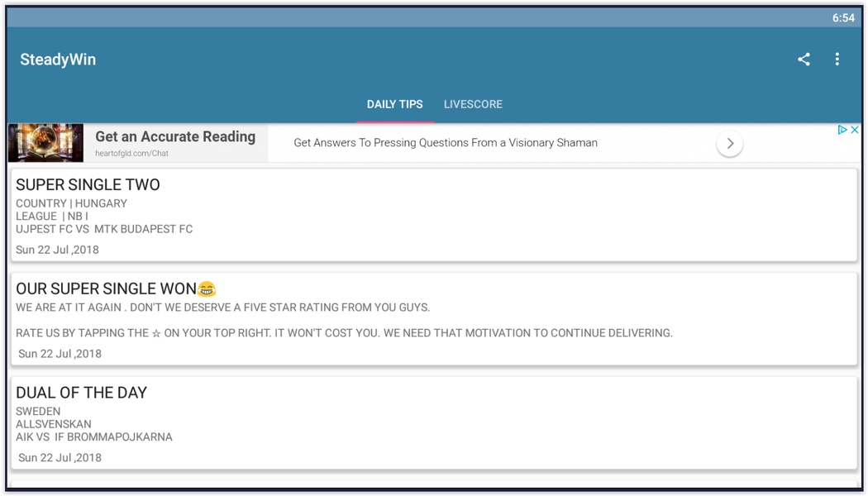This screenshot has height=496, width=868.
Task: Open the DUAL OF THE DAY tip title
Action: (81, 393)
